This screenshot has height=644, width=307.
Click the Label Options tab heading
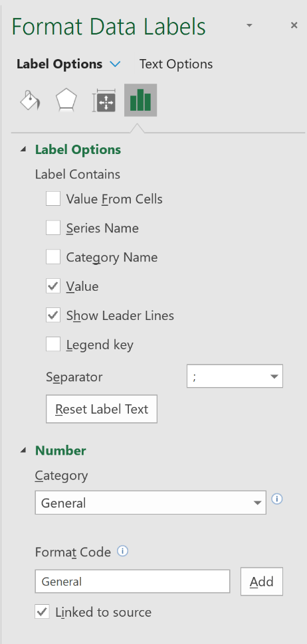(x=60, y=64)
